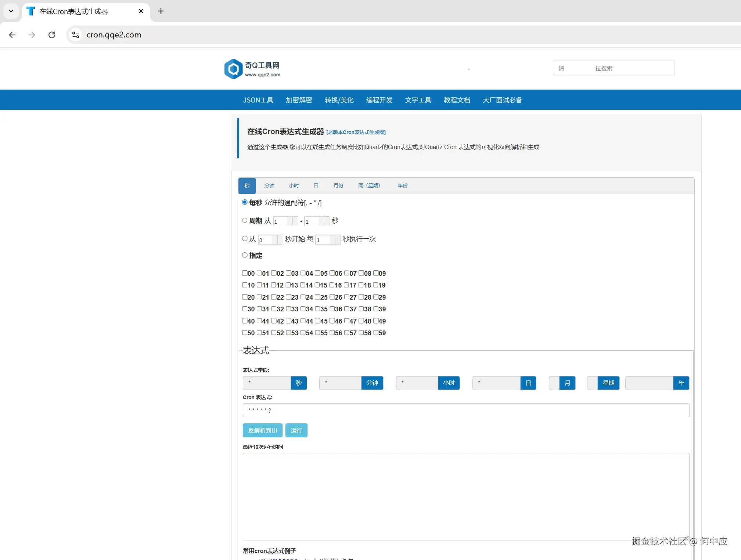Viewport: 741px width, 560px height.
Task: Open the 老版本Cron表达式生成器 link
Action: pos(356,132)
